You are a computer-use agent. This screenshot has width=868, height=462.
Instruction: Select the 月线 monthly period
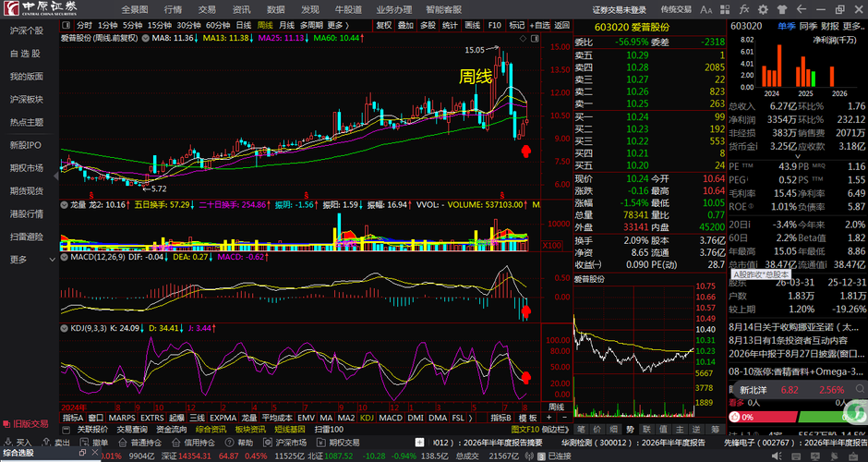point(286,26)
